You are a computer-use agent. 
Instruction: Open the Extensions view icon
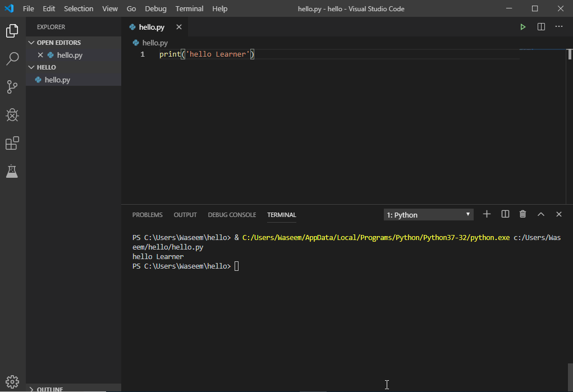[x=12, y=143]
